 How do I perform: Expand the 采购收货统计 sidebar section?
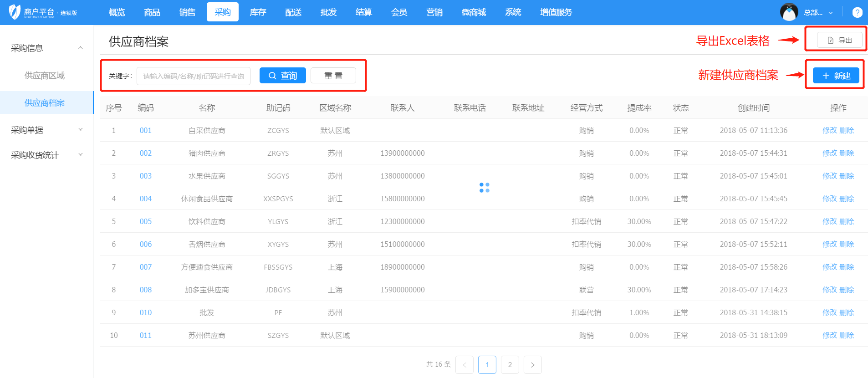coord(81,155)
